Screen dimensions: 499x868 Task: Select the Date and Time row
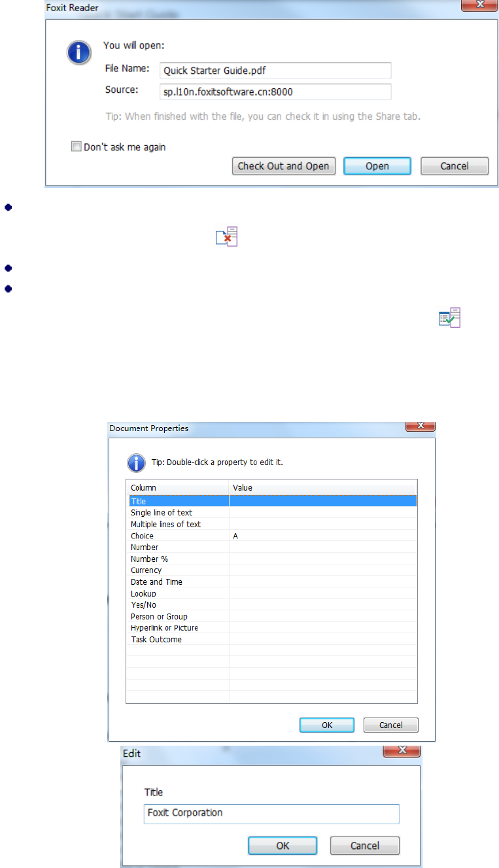(272, 582)
